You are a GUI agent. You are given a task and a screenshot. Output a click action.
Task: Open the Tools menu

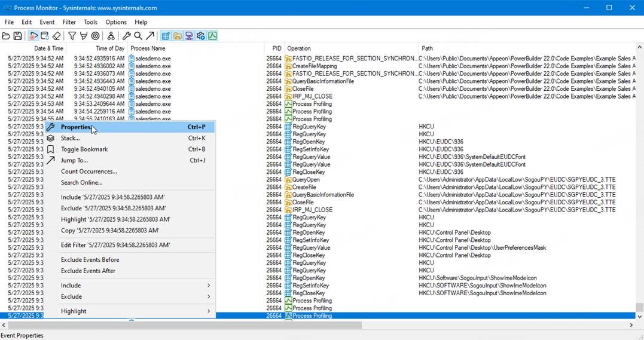click(90, 22)
